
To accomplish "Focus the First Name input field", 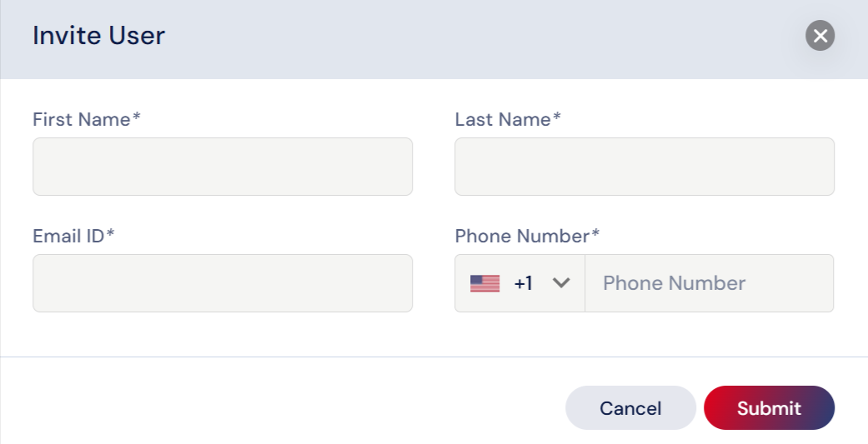I will pos(223,167).
